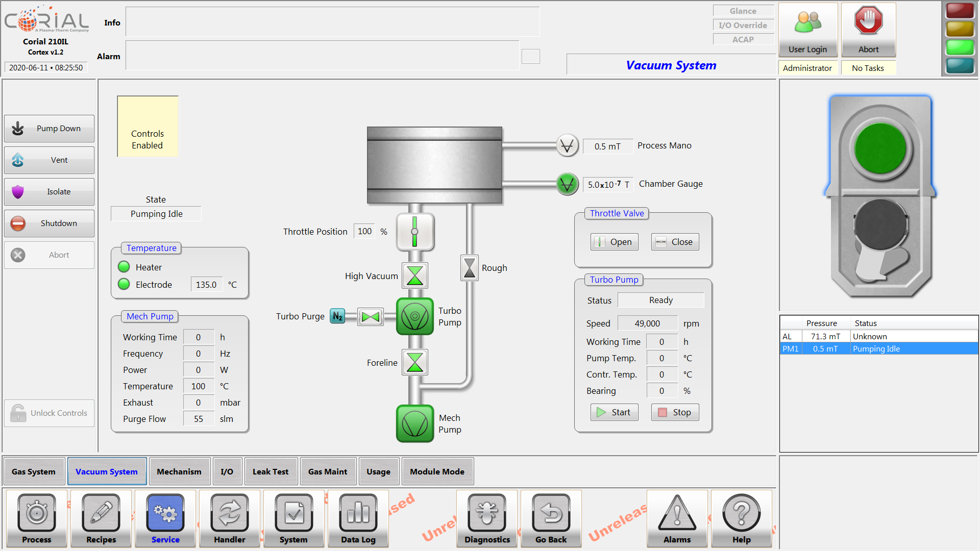The image size is (980, 551).
Task: Click the Alarm message field
Action: (x=322, y=56)
